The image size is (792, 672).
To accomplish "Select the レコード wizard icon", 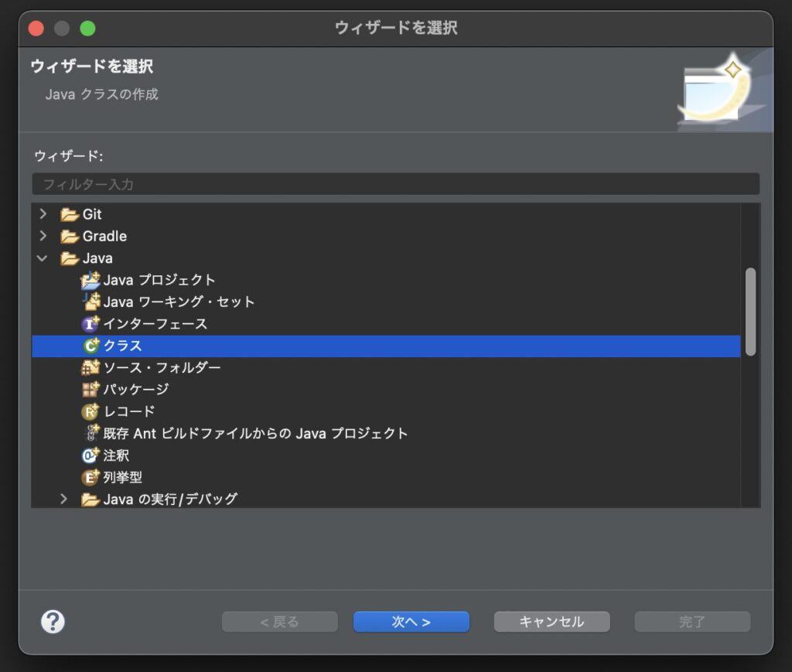I will point(90,411).
